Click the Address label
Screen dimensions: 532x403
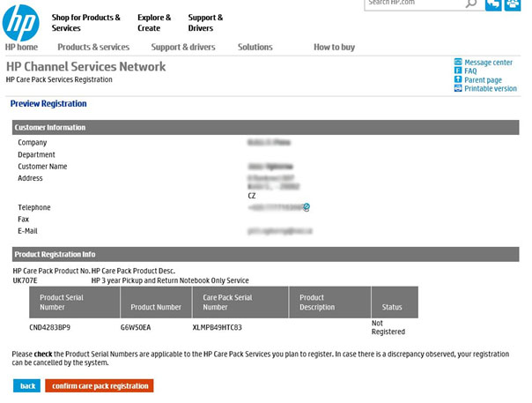pos(30,178)
